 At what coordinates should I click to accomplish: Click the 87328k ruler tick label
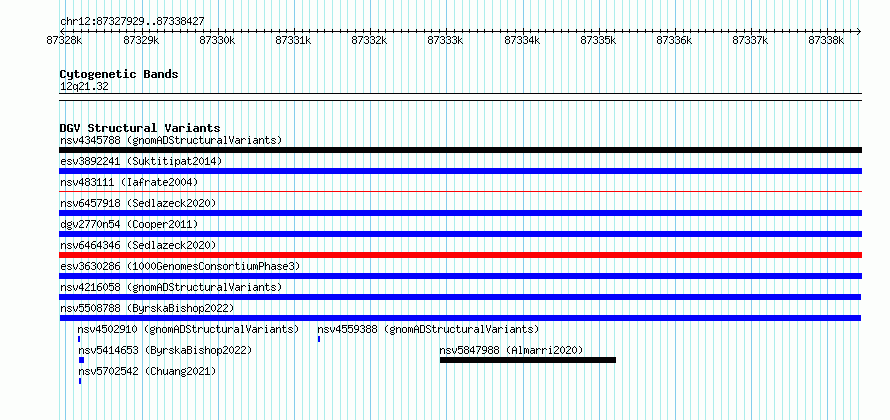65,40
